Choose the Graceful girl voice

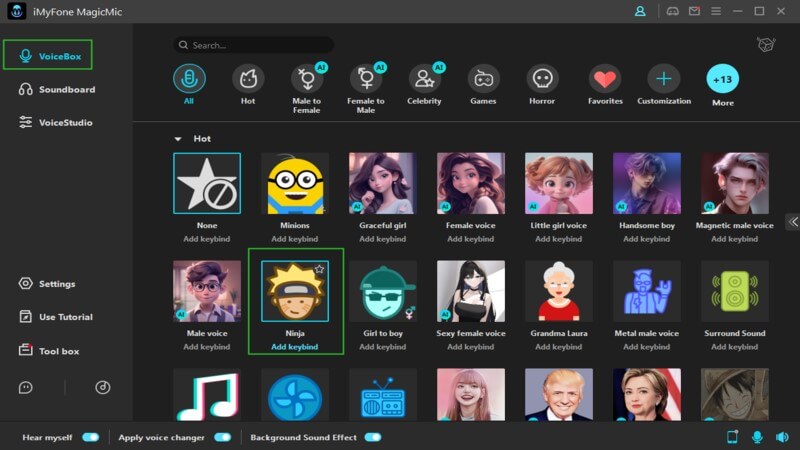pos(383,183)
